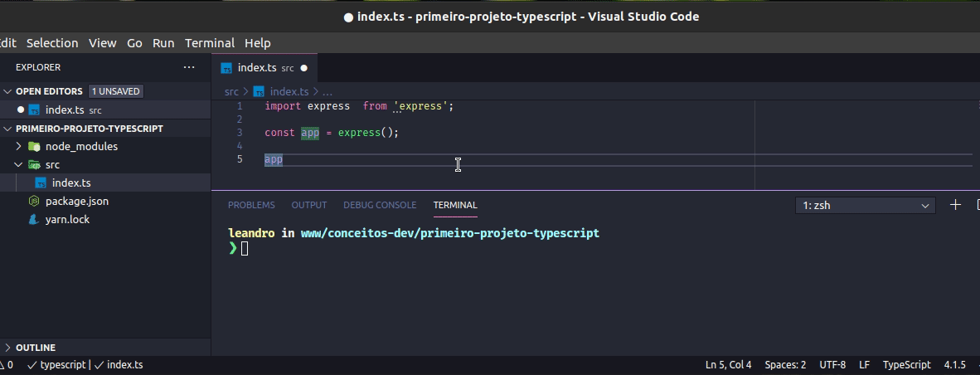Click the TypeScript icon in the index.ts editor tab
Viewport: 980px width, 375px height.
(x=227, y=68)
